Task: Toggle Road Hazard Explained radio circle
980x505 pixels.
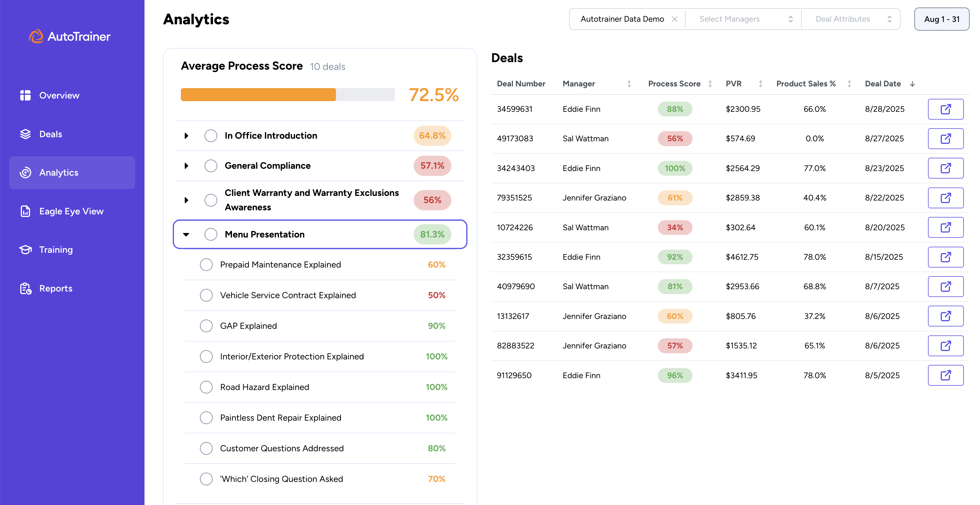Action: (206, 387)
